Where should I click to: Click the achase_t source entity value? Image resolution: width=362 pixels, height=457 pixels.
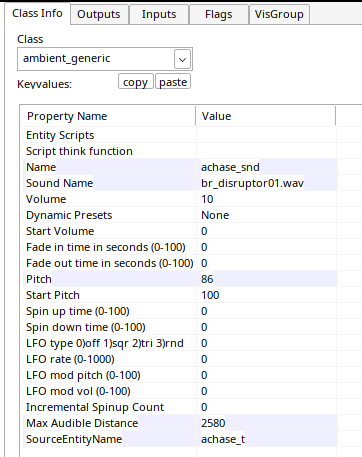coord(223,439)
